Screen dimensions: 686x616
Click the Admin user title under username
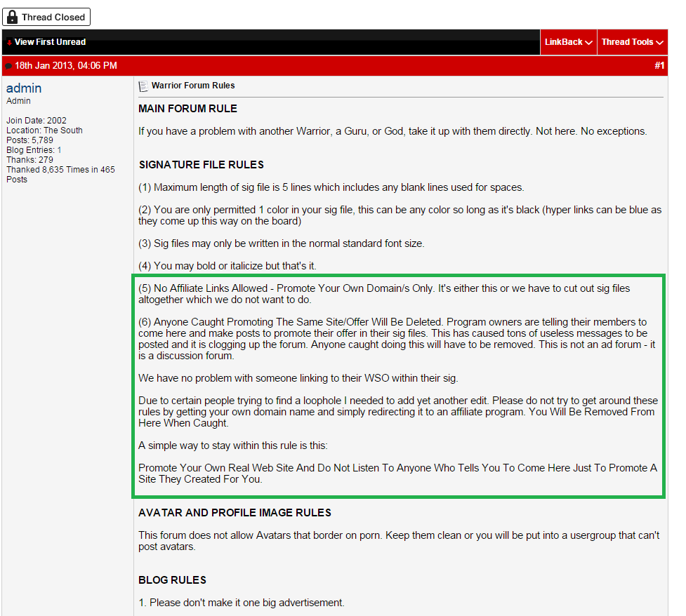(18, 101)
